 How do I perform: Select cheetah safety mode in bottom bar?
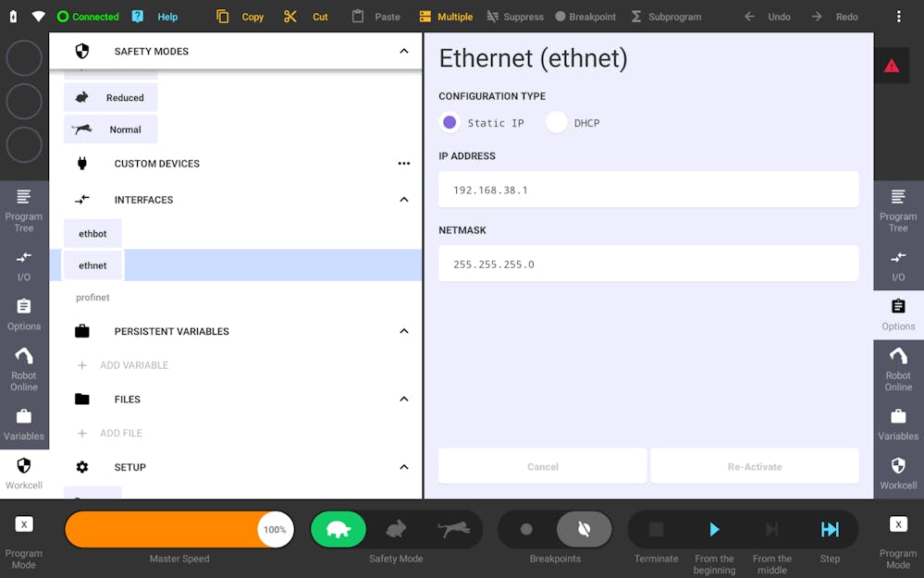point(454,529)
